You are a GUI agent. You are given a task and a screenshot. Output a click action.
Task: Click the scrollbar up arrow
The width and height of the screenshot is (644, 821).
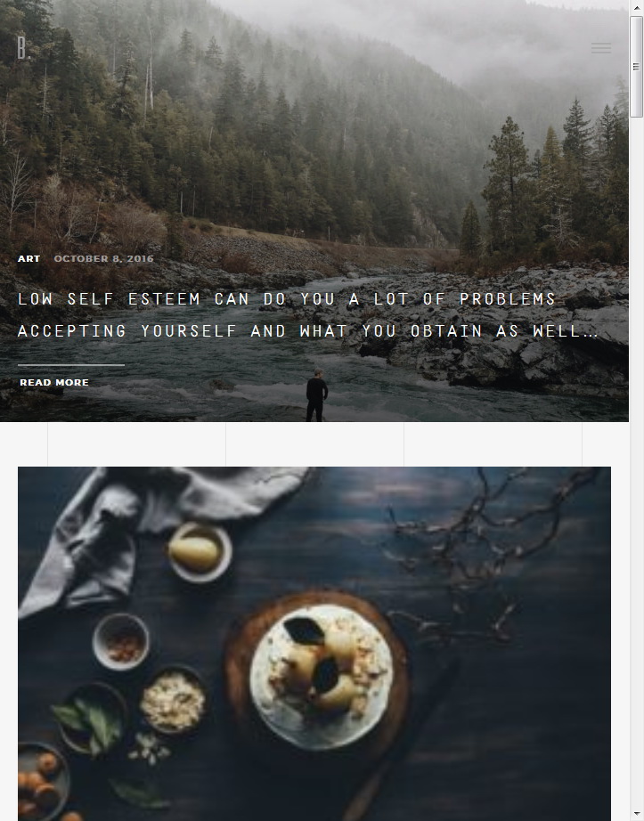(x=636, y=5)
